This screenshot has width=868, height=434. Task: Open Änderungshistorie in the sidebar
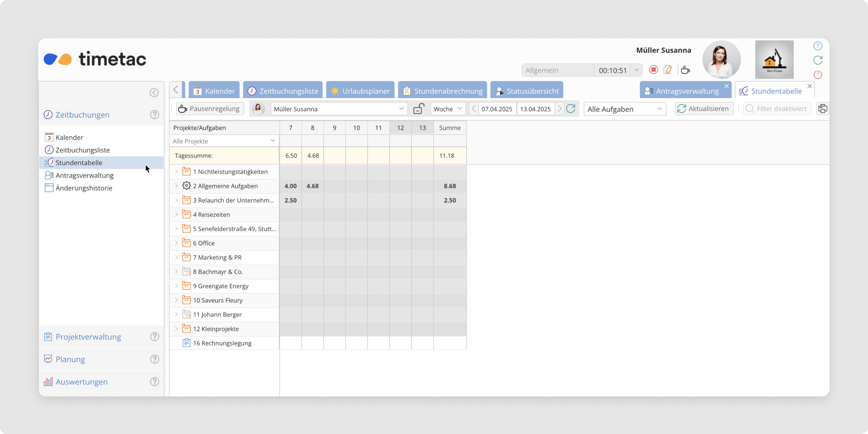[84, 188]
